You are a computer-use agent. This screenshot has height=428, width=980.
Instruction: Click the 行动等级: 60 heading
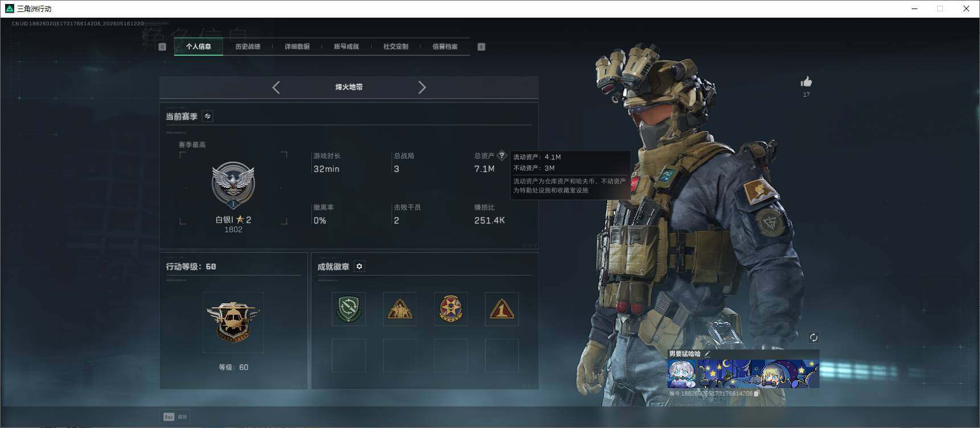tap(191, 266)
